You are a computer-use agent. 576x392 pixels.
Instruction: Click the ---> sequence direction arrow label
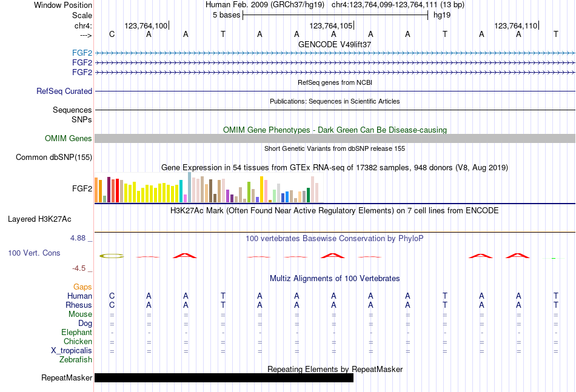(86, 35)
